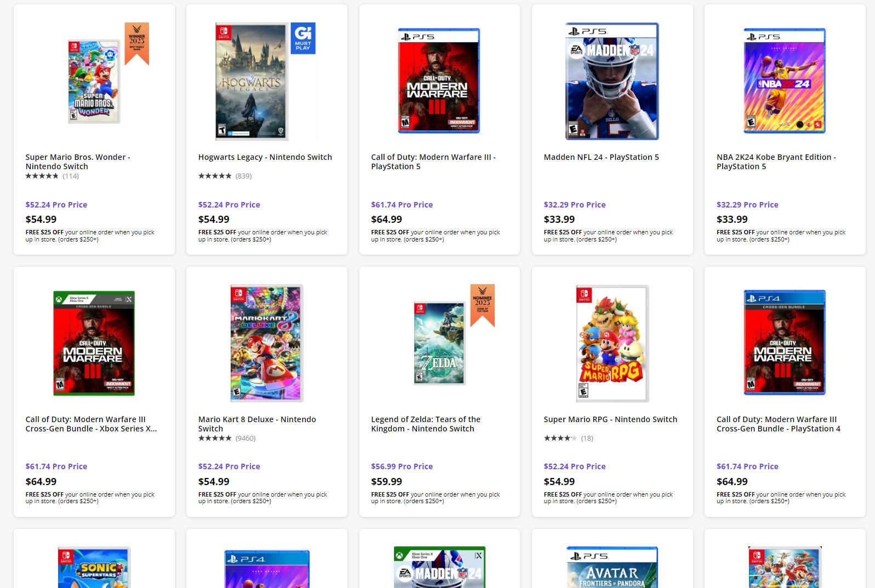The image size is (875, 588).
Task: Open Modern Warfare III Xbox Series X cover image
Action: 94,343
